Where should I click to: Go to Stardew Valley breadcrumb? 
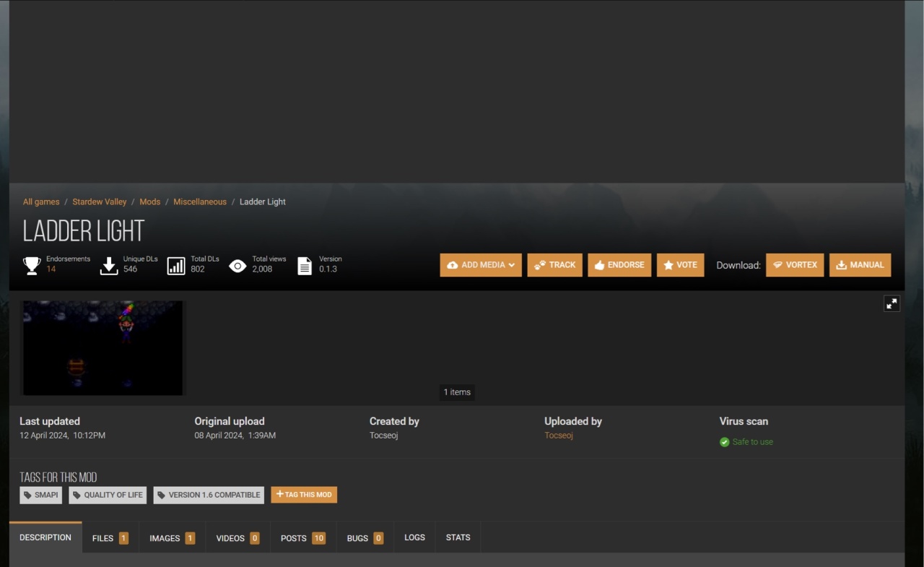pos(100,202)
